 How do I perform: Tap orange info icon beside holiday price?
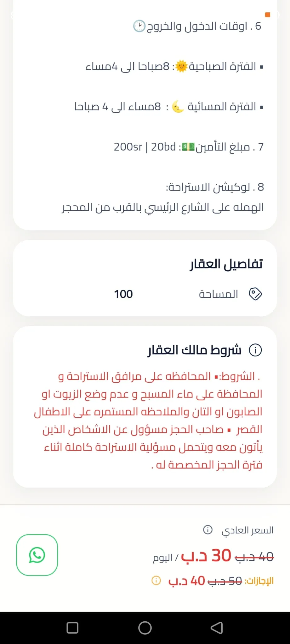point(156,580)
